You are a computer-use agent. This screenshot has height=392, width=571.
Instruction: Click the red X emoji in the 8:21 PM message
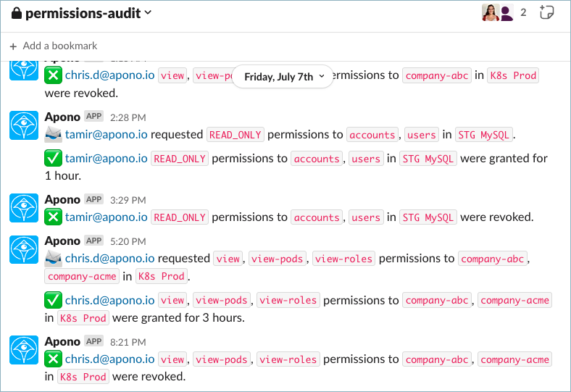click(x=53, y=359)
